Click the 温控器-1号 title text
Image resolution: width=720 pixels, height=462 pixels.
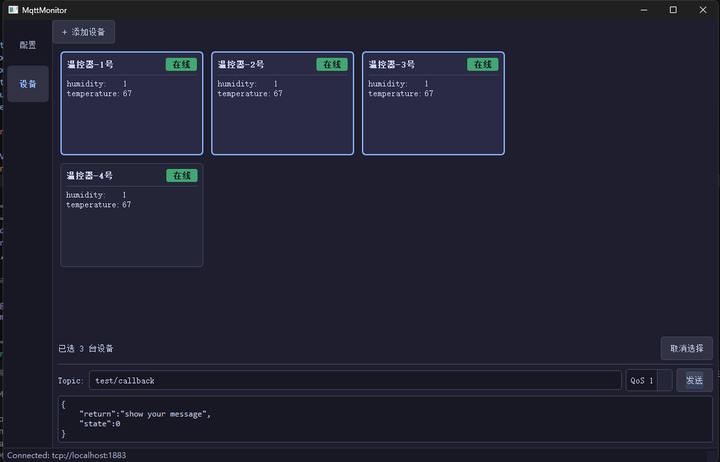tap(90, 64)
